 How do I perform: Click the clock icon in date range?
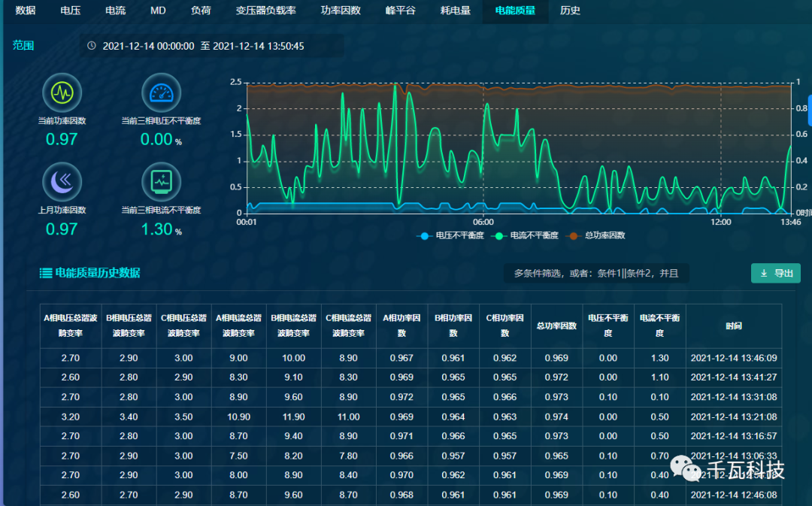tap(92, 46)
